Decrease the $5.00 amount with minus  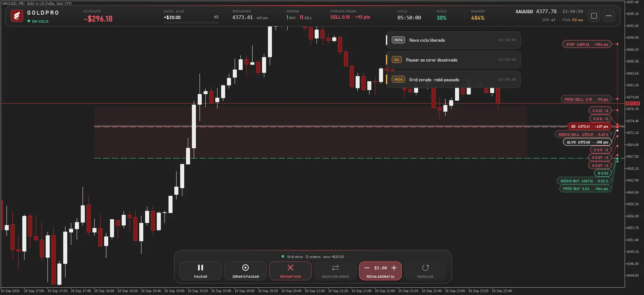click(367, 268)
